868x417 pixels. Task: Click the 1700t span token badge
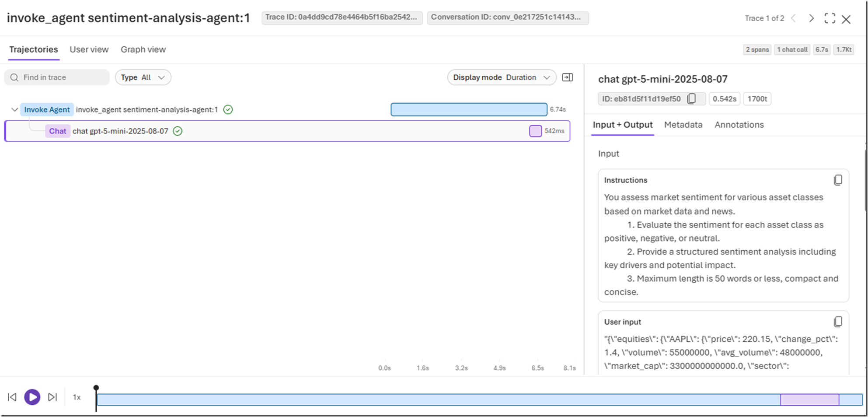pyautogui.click(x=757, y=99)
